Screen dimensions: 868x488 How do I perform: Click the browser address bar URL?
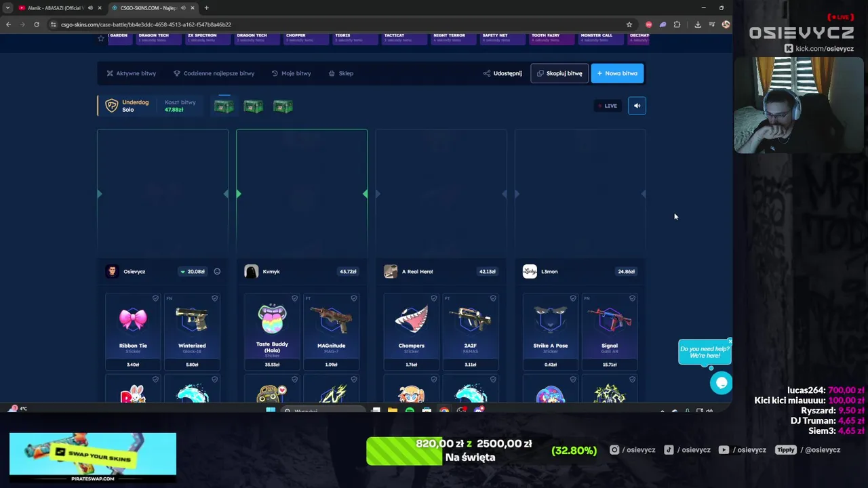click(x=146, y=24)
